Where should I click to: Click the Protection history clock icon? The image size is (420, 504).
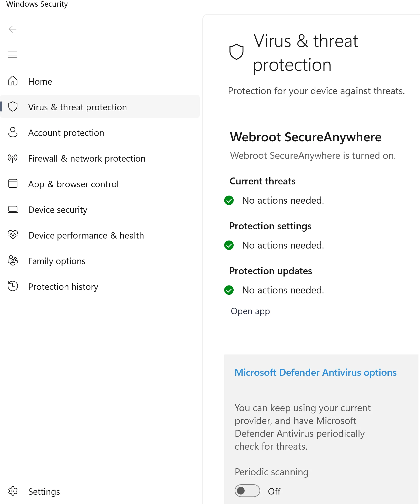[x=13, y=286]
